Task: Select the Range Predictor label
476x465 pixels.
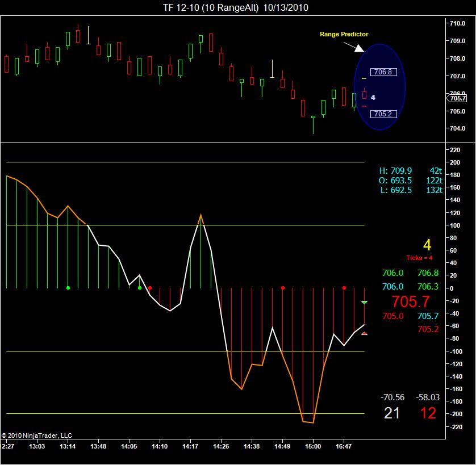Action: pos(344,34)
